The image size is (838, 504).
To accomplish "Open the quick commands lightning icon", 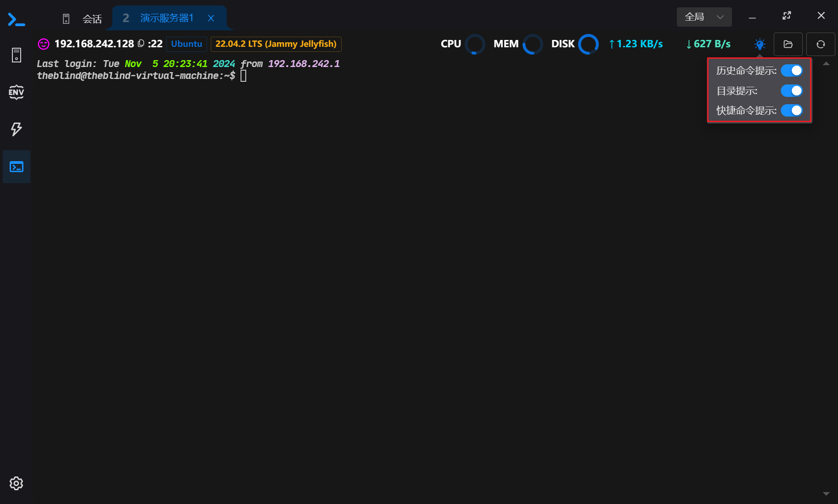I will click(17, 129).
